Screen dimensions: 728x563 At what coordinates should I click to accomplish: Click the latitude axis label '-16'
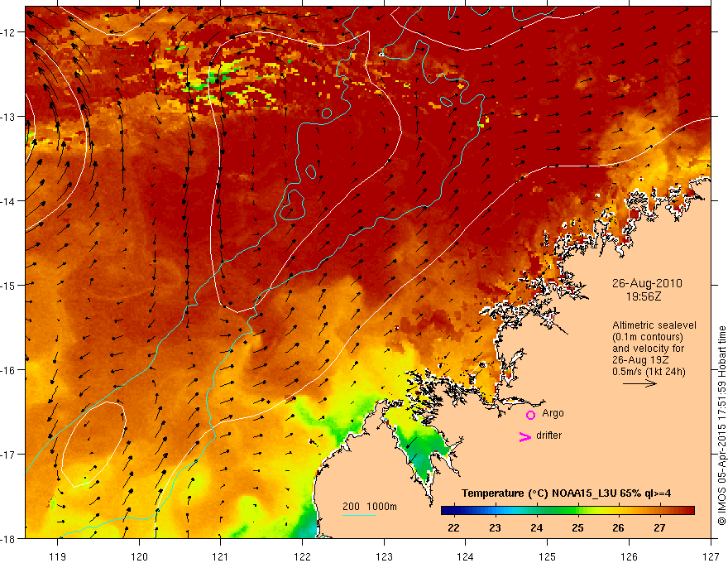click(x=8, y=370)
